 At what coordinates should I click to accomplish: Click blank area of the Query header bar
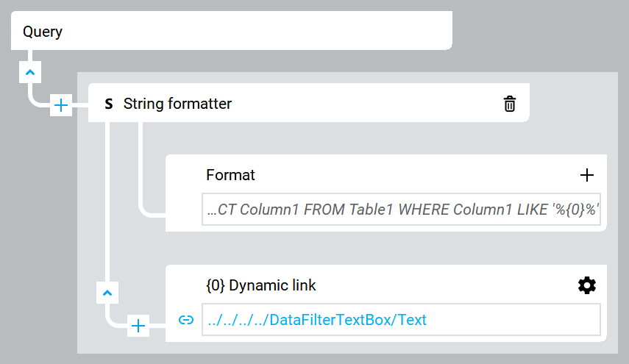click(x=257, y=32)
